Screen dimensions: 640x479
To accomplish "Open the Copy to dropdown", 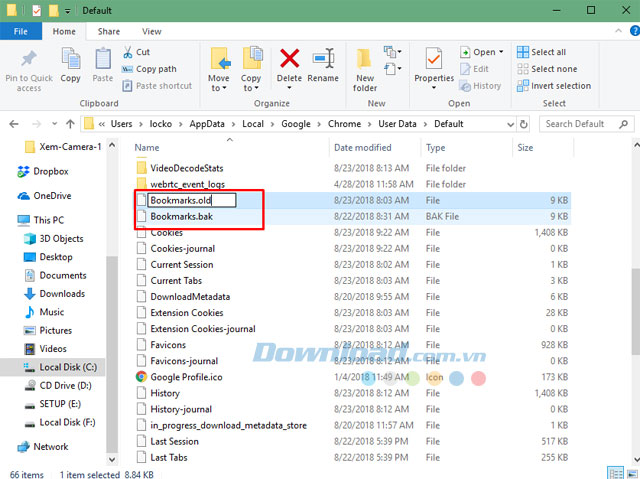I will click(251, 66).
